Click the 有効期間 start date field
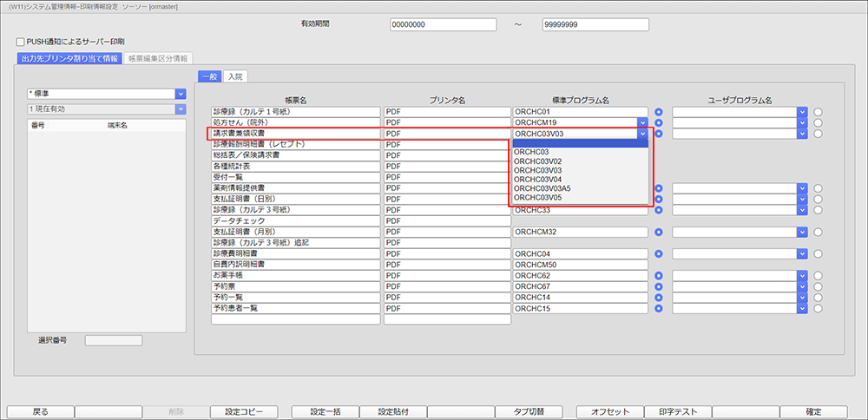This screenshot has height=420, width=868. coord(442,25)
